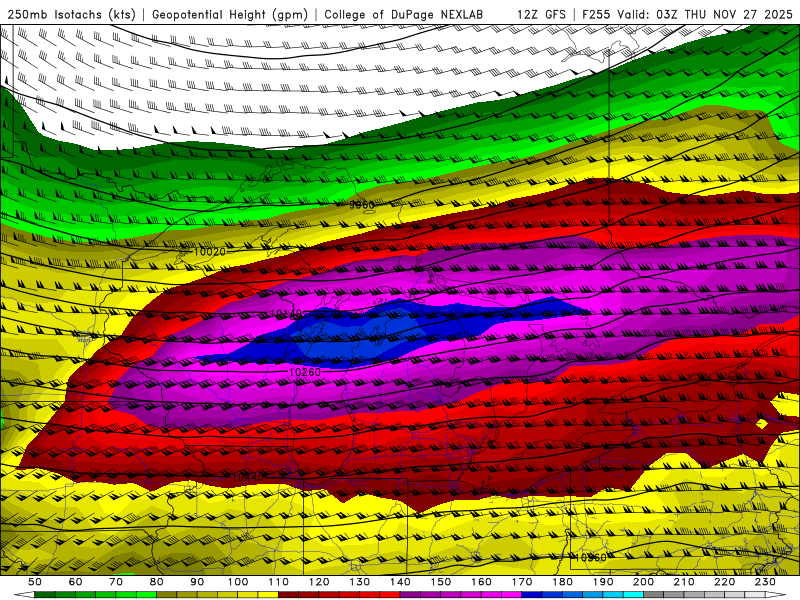Click the 80 label on the color scale

157,582
